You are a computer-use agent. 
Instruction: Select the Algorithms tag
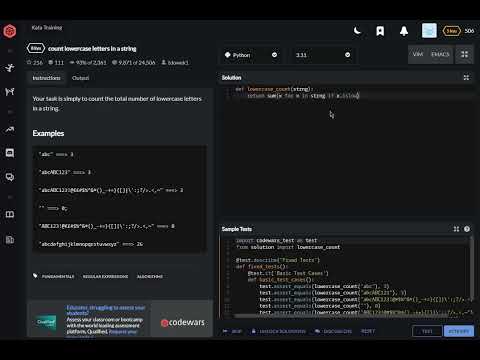[150, 276]
